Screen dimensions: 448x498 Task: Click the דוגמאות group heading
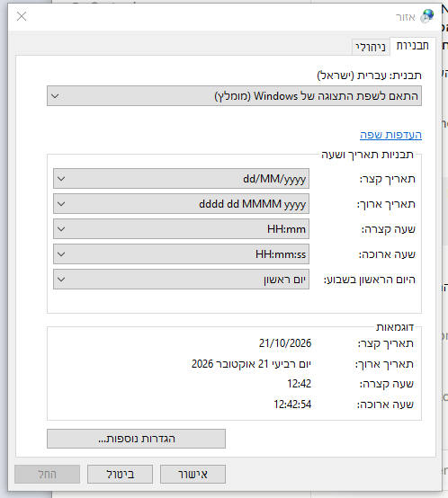[x=395, y=327]
